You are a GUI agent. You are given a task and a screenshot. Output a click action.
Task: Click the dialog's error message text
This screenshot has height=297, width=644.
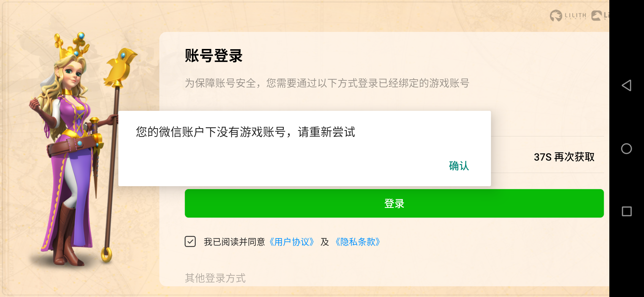click(245, 132)
